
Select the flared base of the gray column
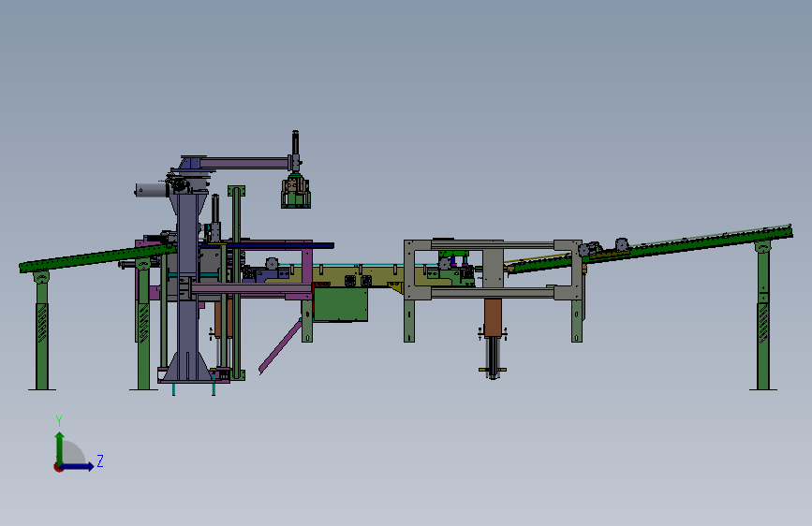[186, 367]
